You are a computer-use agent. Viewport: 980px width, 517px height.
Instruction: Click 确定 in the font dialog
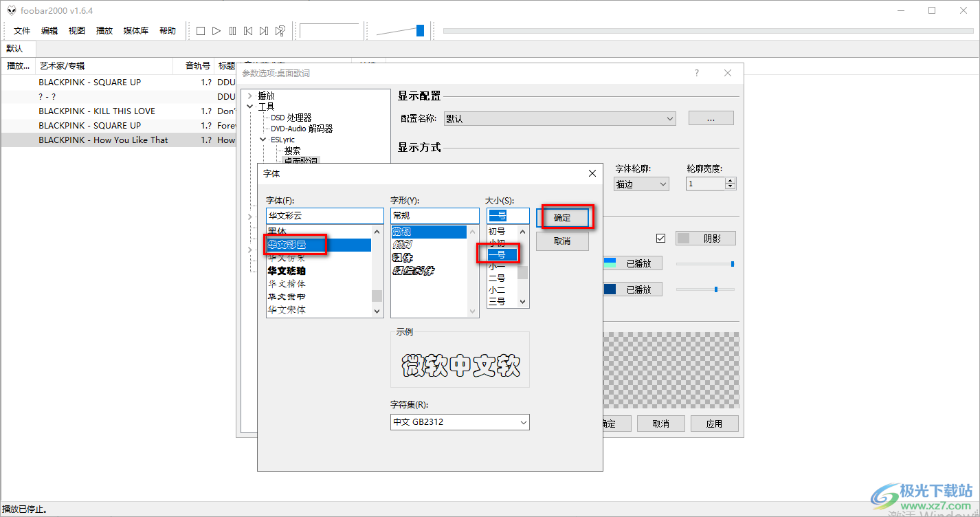[562, 218]
